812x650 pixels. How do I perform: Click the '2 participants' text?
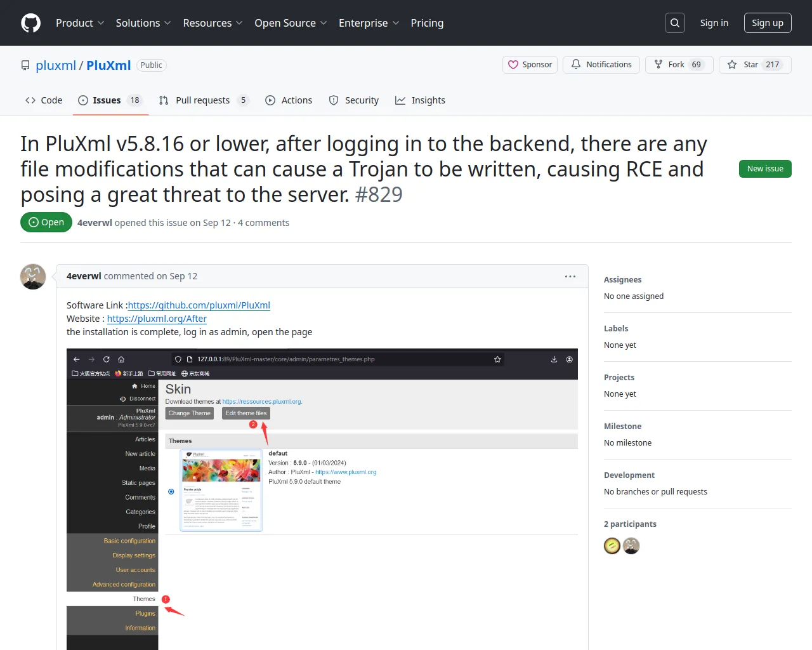(630, 524)
